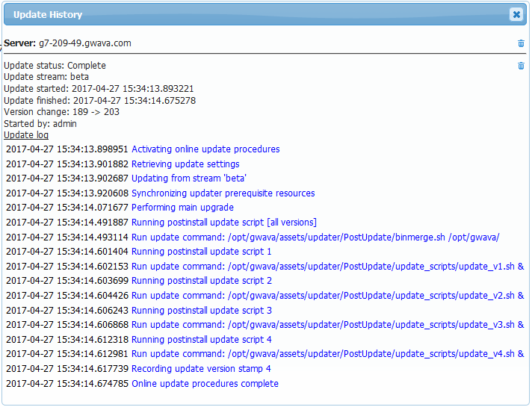Image resolution: width=532 pixels, height=407 pixels.
Task: Click the trash icon beside the Server name
Action: 521,43
